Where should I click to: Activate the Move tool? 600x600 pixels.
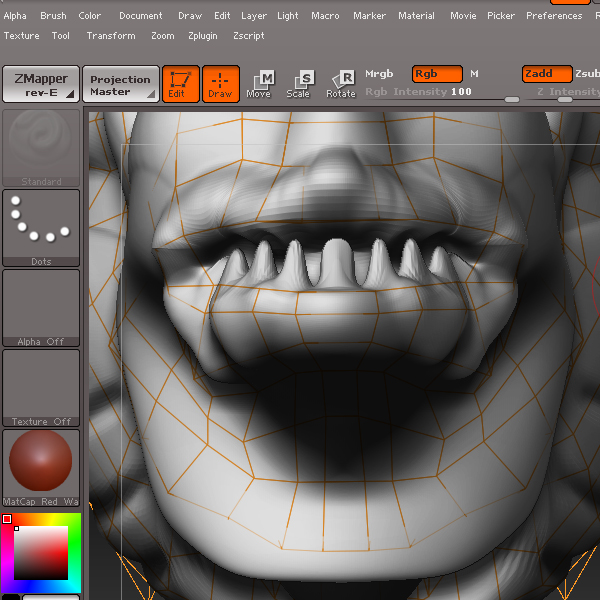click(x=259, y=84)
